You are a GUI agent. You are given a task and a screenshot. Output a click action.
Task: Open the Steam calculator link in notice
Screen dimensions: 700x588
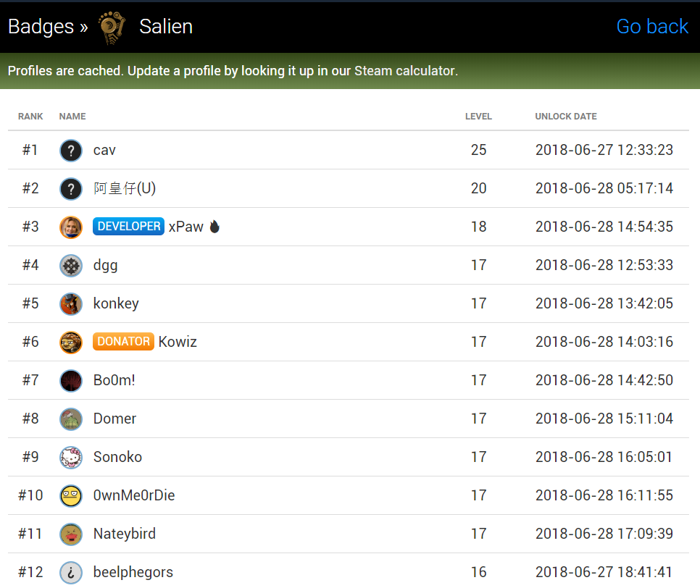(404, 71)
